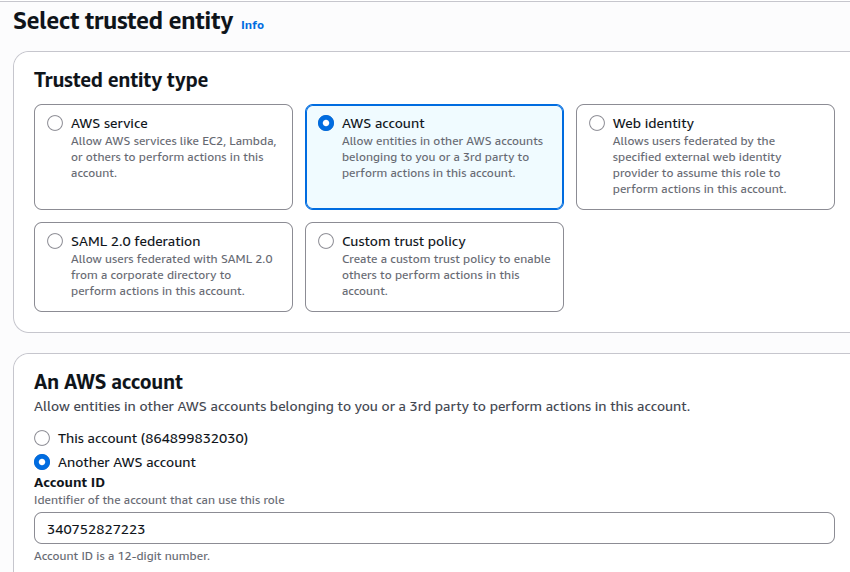This screenshot has width=850, height=572.
Task: Click the Select trusted entity heading
Action: pyautogui.click(x=123, y=21)
